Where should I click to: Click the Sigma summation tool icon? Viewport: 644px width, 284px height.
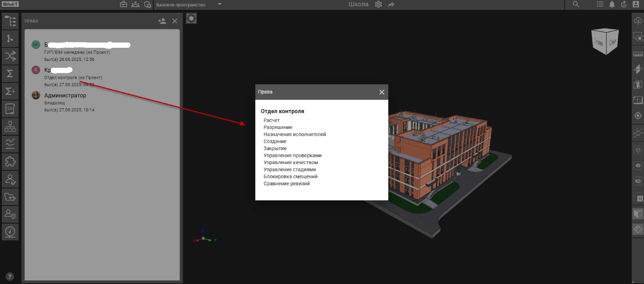[x=10, y=73]
